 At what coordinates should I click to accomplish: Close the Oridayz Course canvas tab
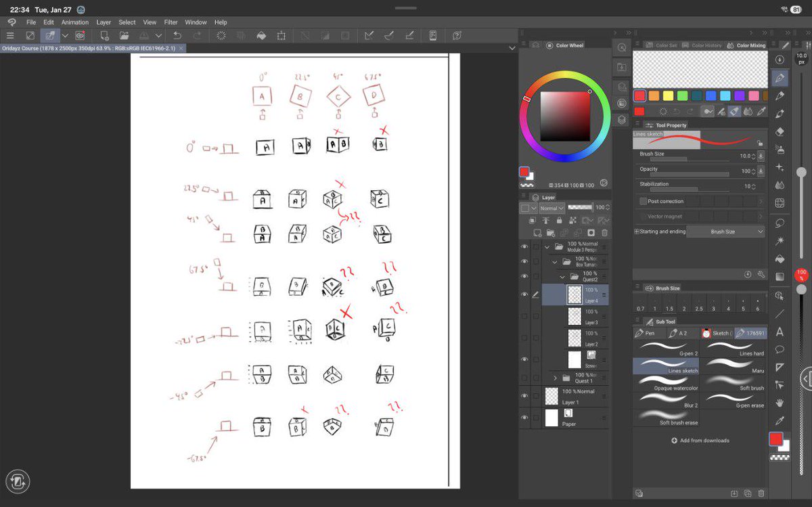(x=181, y=49)
